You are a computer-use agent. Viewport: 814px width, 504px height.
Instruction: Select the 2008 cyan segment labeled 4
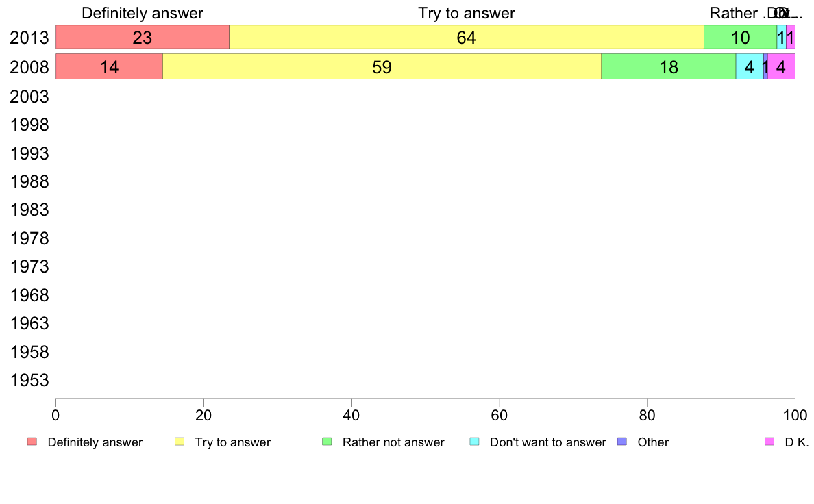coord(750,66)
